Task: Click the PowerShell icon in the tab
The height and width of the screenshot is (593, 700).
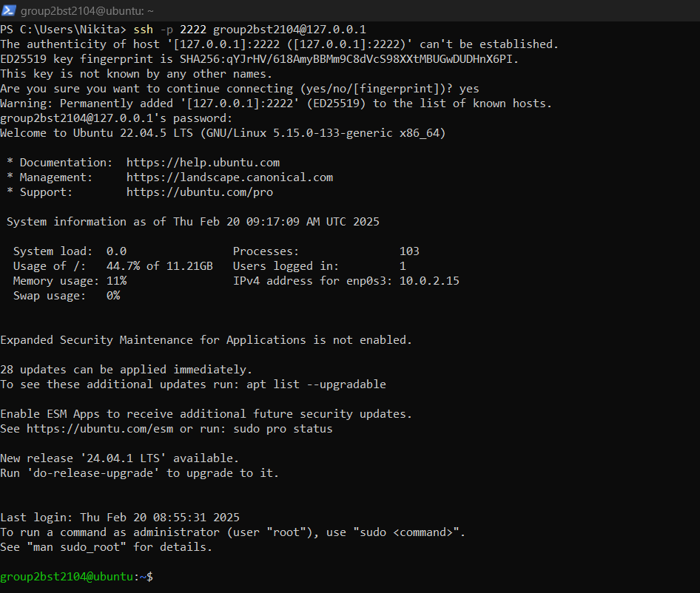Action: click(x=9, y=10)
